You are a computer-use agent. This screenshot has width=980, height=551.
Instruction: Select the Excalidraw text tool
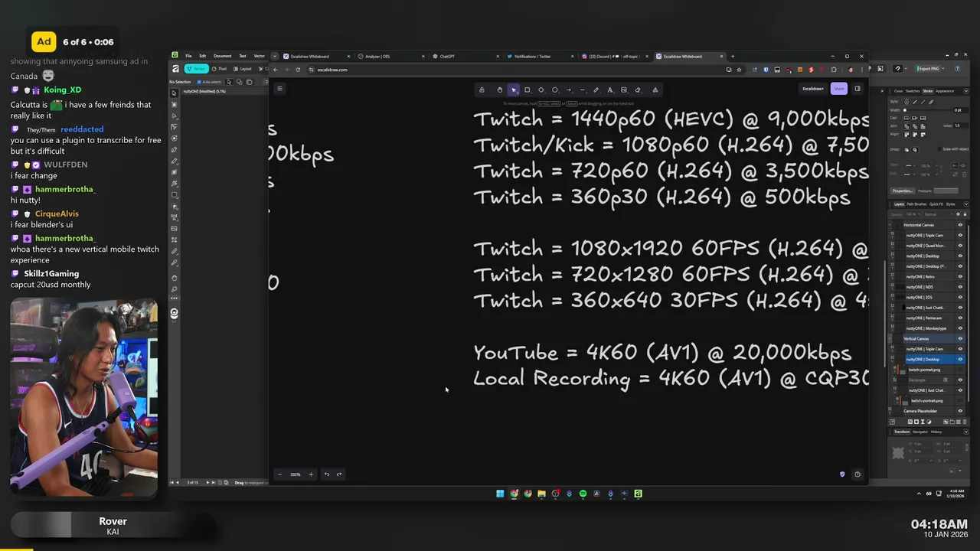click(610, 90)
